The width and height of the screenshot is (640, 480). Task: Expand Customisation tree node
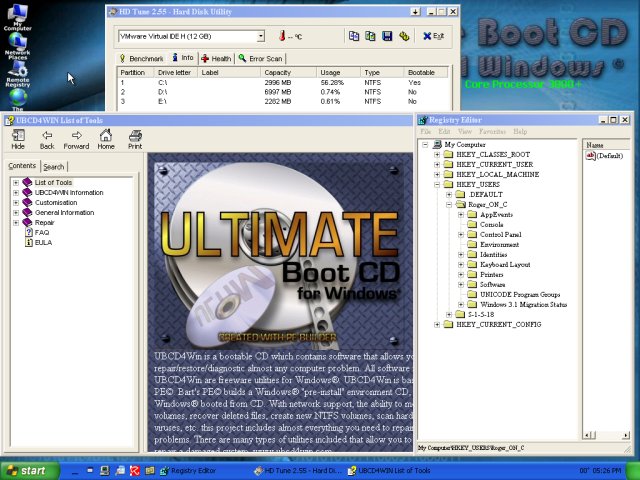click(x=16, y=202)
